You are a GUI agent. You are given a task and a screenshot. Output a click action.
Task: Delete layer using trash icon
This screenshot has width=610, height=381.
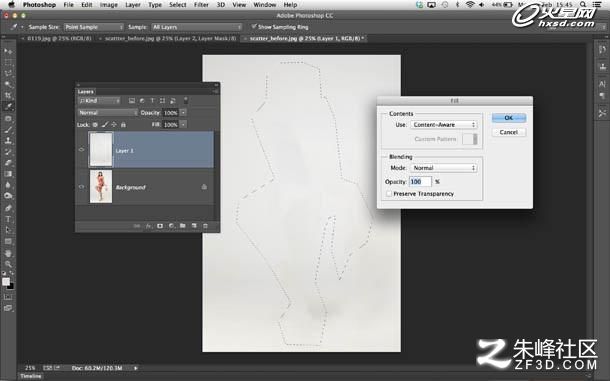[x=205, y=226]
